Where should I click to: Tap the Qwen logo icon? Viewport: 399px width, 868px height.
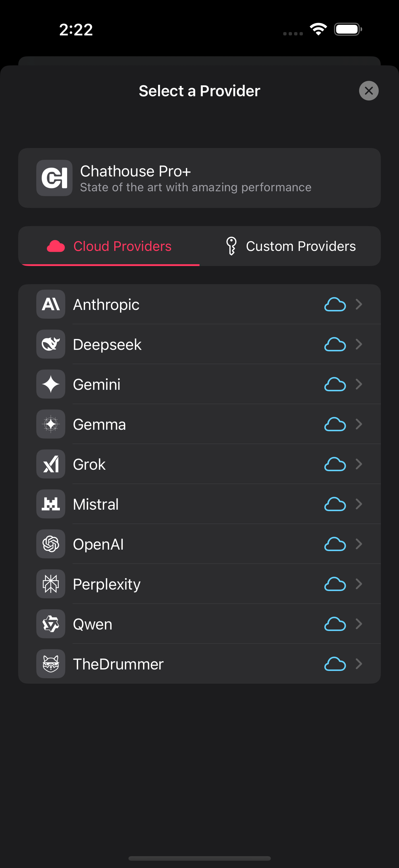51,624
